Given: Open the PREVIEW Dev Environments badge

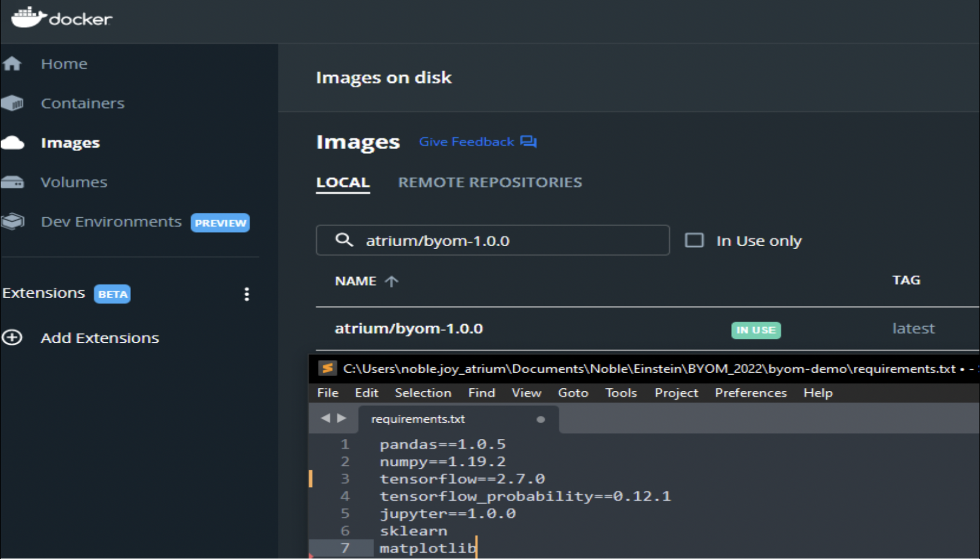Looking at the screenshot, I should (x=219, y=222).
